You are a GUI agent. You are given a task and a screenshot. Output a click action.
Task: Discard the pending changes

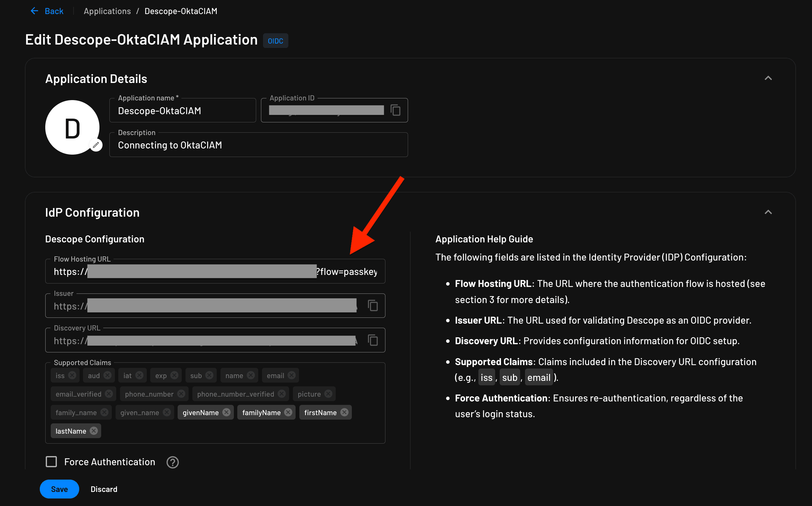(104, 489)
